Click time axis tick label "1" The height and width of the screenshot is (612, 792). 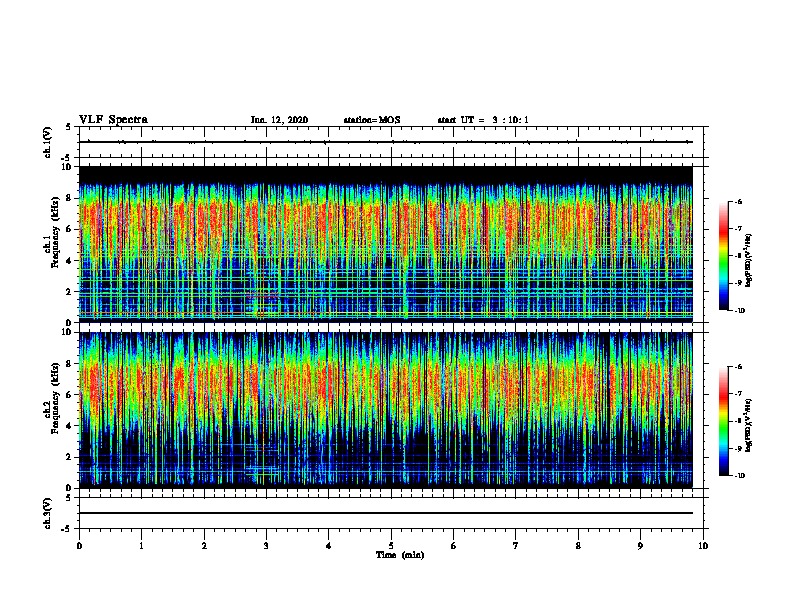pyautogui.click(x=141, y=546)
